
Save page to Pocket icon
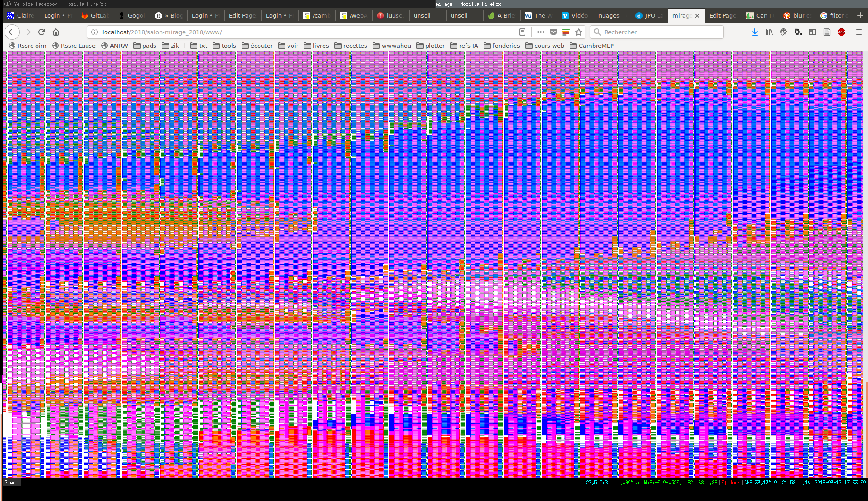click(553, 32)
